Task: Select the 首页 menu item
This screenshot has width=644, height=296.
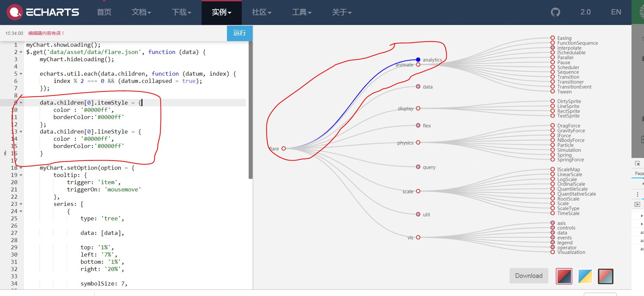Action: pos(104,12)
